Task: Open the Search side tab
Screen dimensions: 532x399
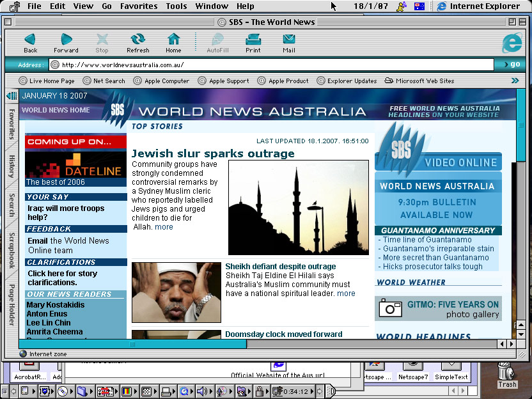Action: coord(12,205)
